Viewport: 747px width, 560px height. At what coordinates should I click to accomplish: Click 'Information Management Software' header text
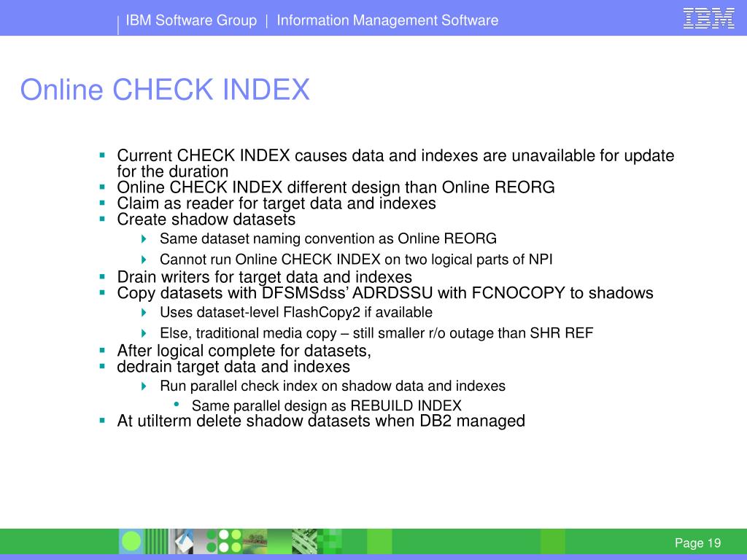tap(387, 20)
